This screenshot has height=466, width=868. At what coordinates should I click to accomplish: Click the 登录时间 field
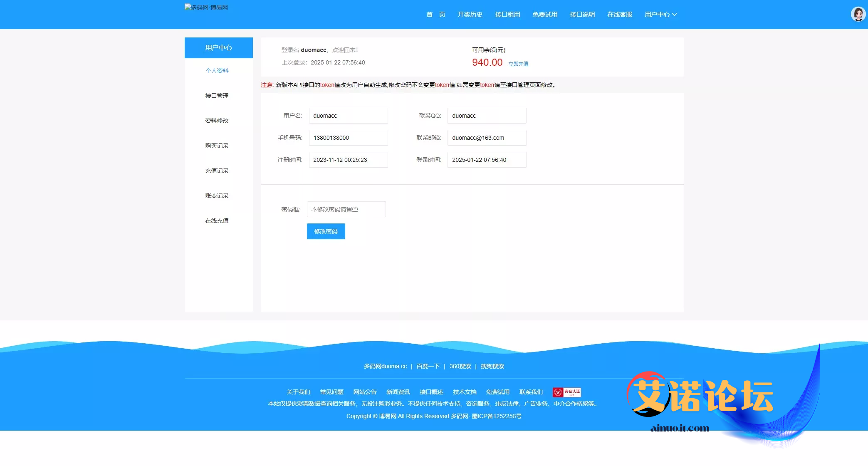click(487, 160)
